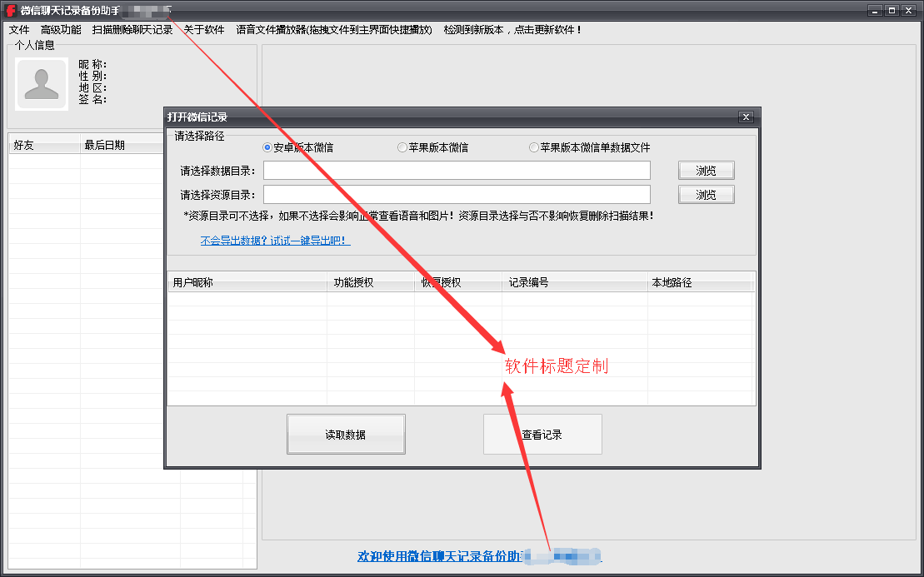
Task: Click the update software notice in menu bar
Action: [512, 30]
